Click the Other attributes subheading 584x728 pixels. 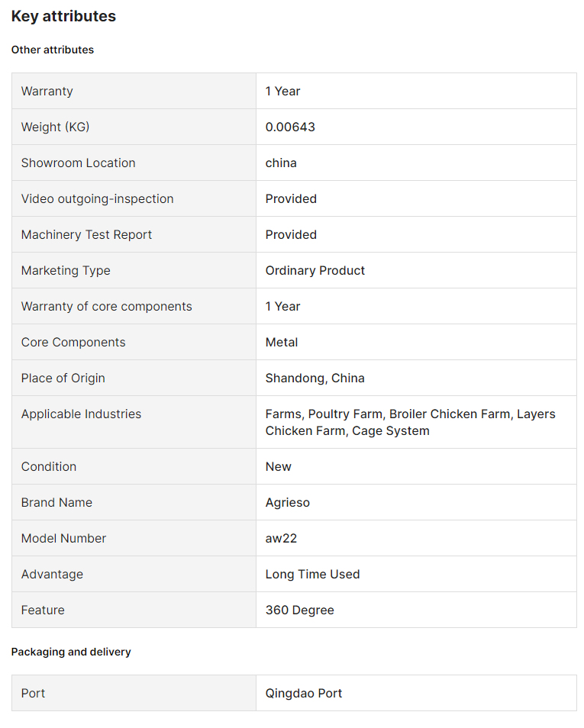pos(53,50)
